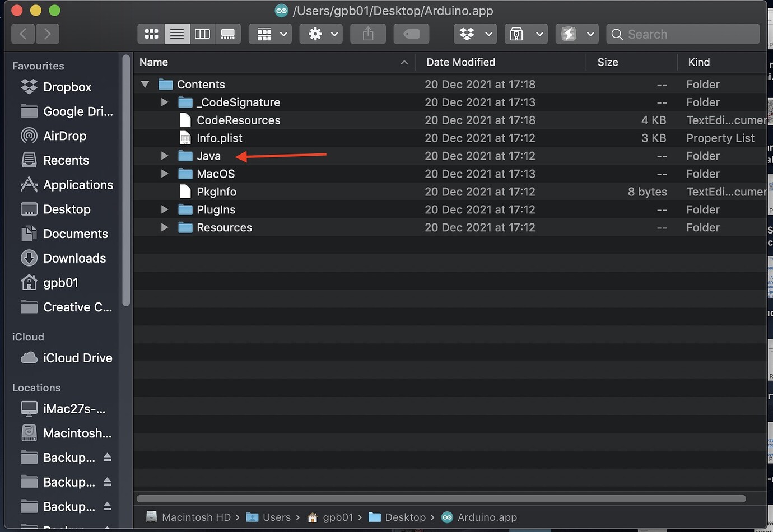The width and height of the screenshot is (773, 532).
Task: Open the Share button in toolbar
Action: (x=367, y=34)
